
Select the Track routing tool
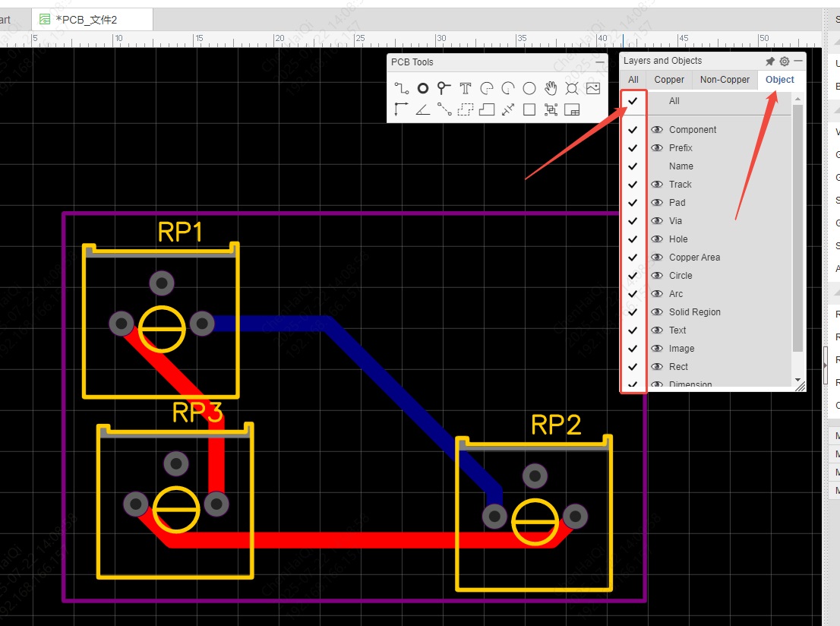402,88
